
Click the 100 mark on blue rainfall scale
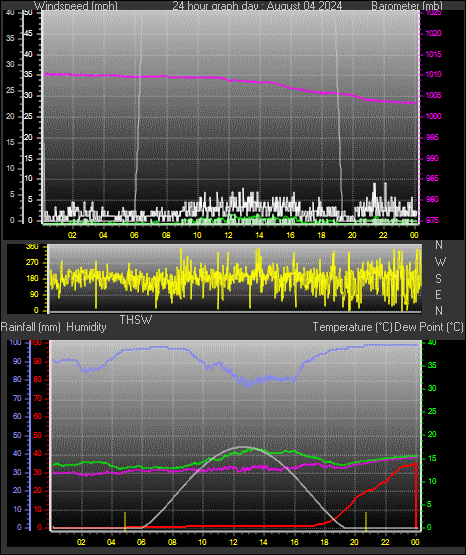click(15, 343)
